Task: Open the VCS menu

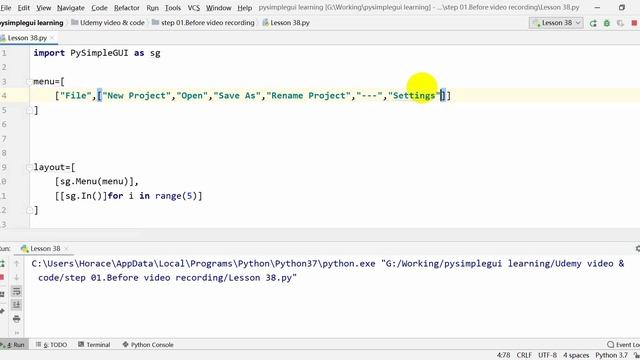Action: tap(193, 8)
